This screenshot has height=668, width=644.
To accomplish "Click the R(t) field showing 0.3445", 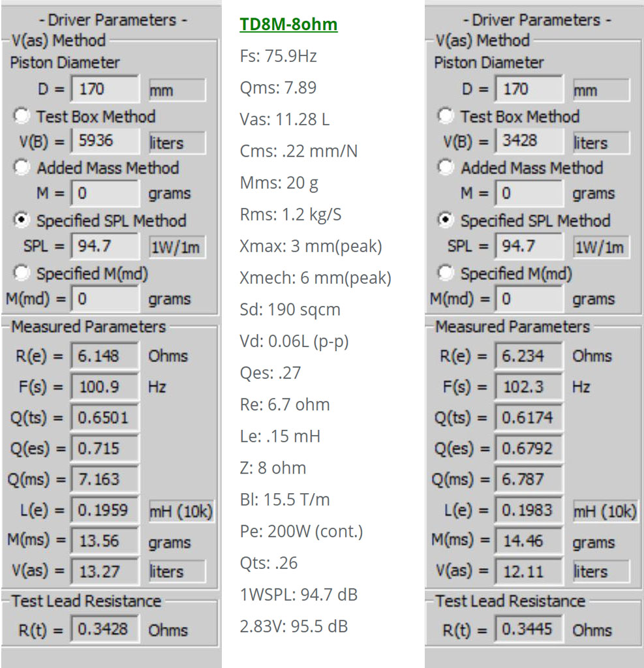I will click(x=529, y=629).
